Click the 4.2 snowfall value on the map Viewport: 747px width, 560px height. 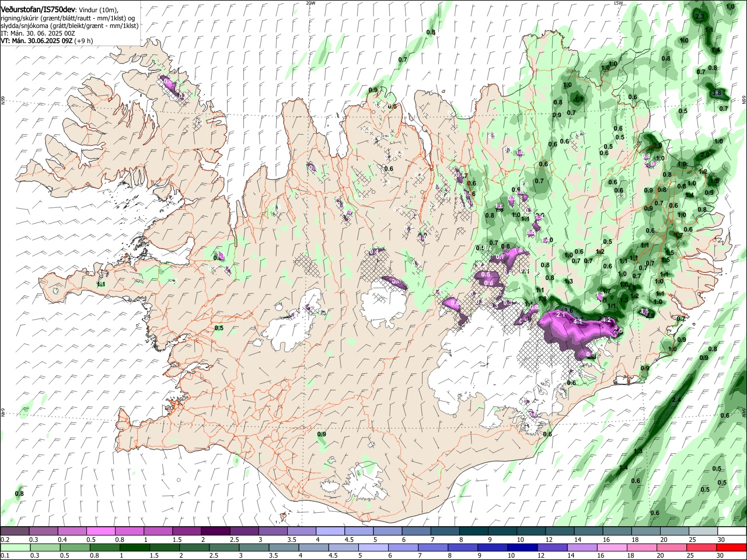pos(606,320)
